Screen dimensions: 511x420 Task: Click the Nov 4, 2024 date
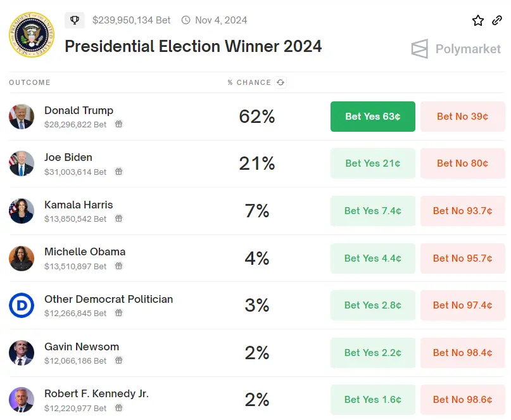[220, 20]
